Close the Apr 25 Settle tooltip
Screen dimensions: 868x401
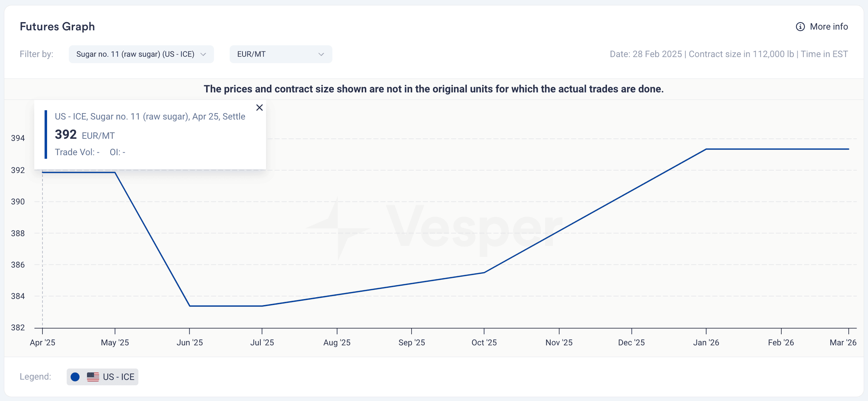(x=260, y=107)
